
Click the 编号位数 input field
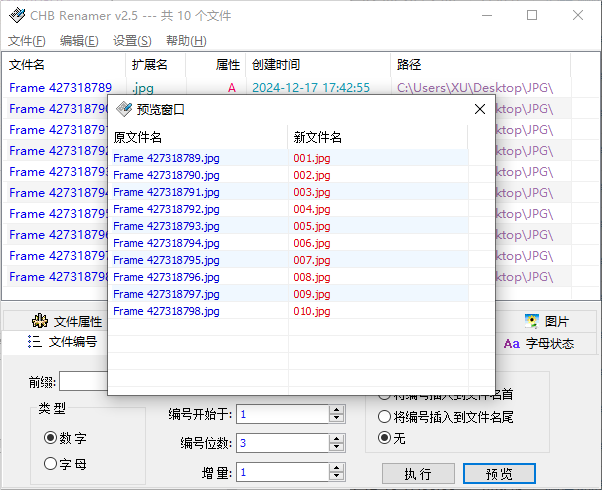(283, 443)
